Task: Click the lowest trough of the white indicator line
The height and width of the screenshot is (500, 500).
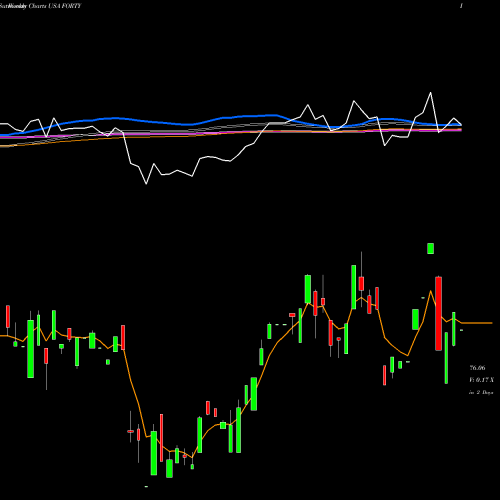Action: pyautogui.click(x=146, y=183)
